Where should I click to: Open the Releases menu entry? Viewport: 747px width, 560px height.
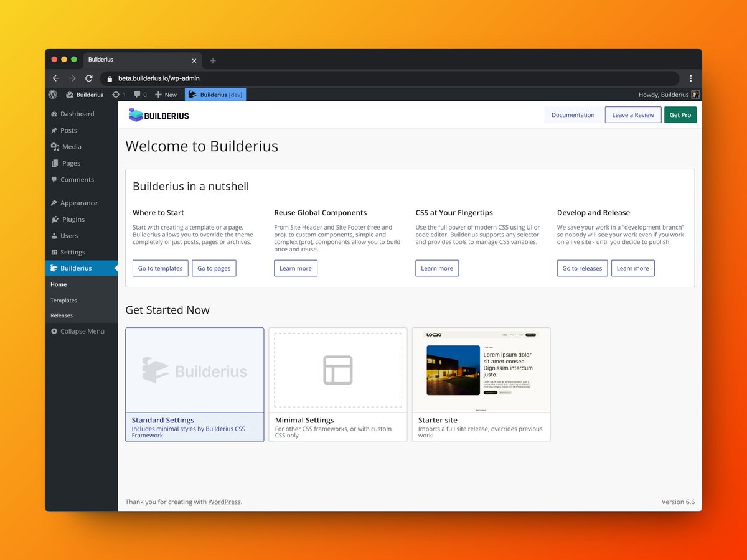point(61,315)
